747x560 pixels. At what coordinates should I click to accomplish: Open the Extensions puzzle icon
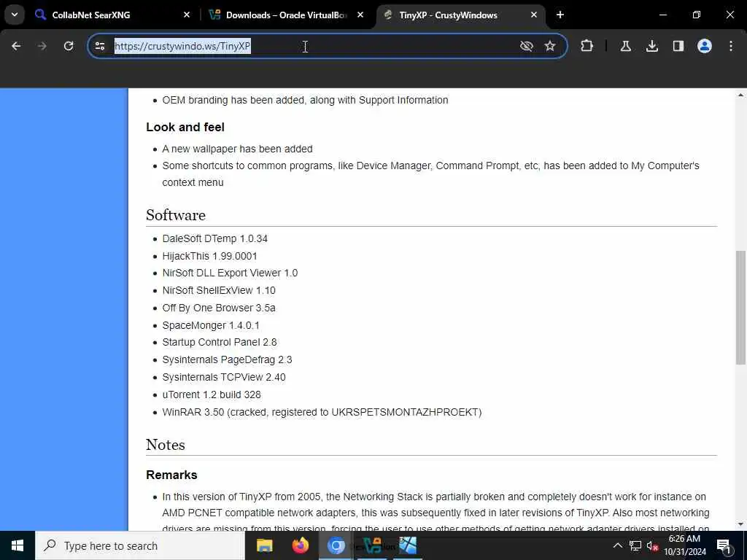(587, 46)
